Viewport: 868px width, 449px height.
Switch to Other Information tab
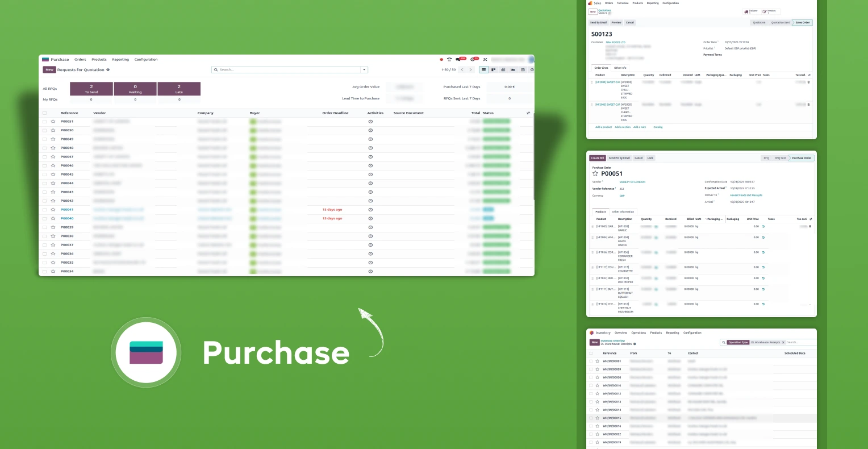coord(623,211)
